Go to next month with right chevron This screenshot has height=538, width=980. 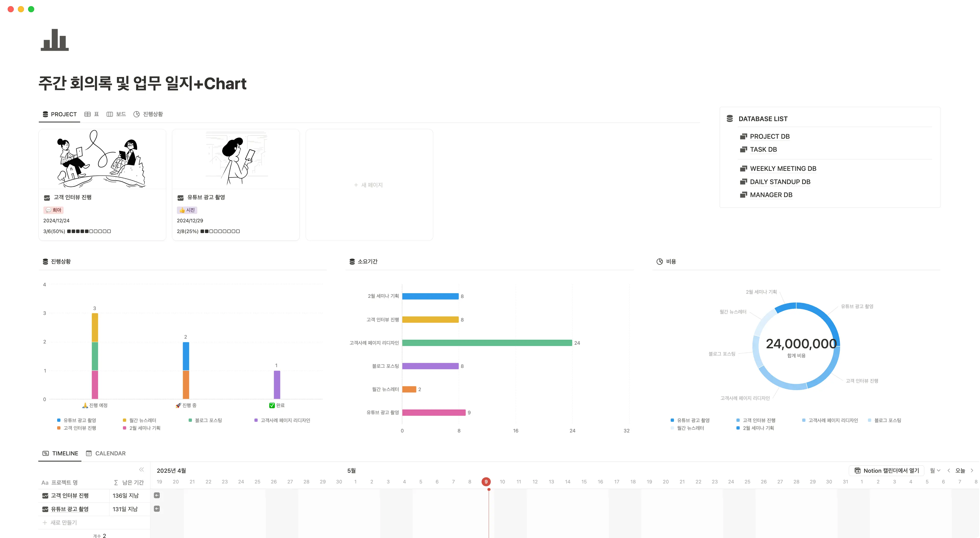[x=972, y=471]
